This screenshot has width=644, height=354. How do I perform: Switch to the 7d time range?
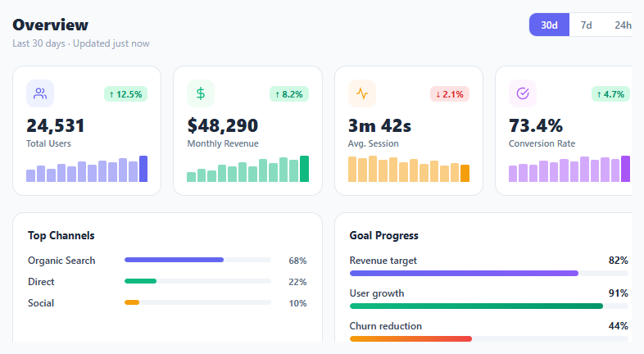[586, 25]
